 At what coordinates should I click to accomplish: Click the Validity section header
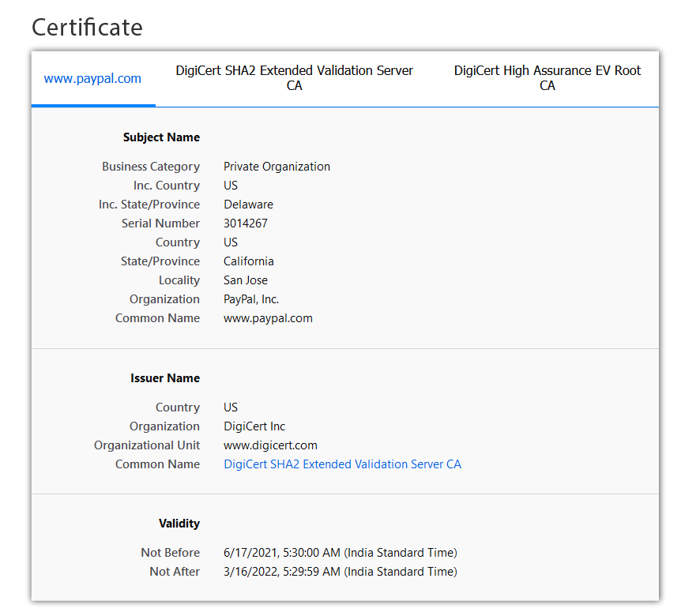[x=179, y=524]
